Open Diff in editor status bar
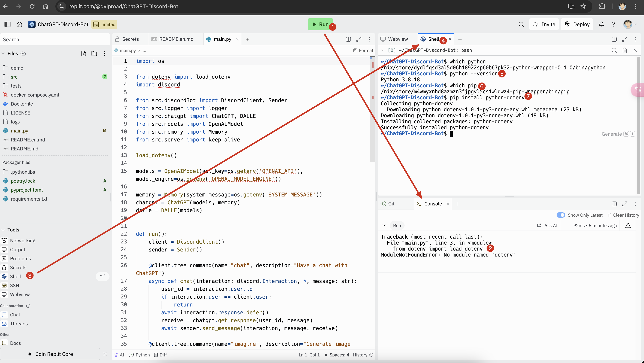This screenshot has height=363, width=644. (160, 355)
